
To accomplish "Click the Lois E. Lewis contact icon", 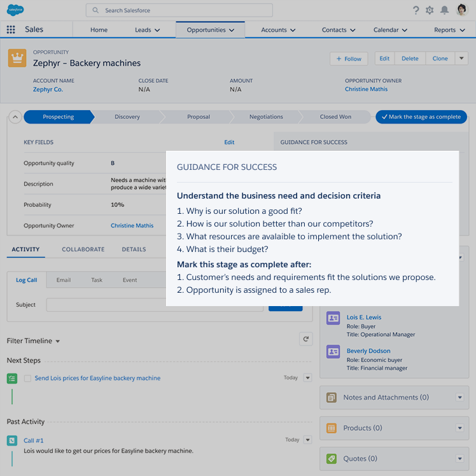I will pos(333,318).
